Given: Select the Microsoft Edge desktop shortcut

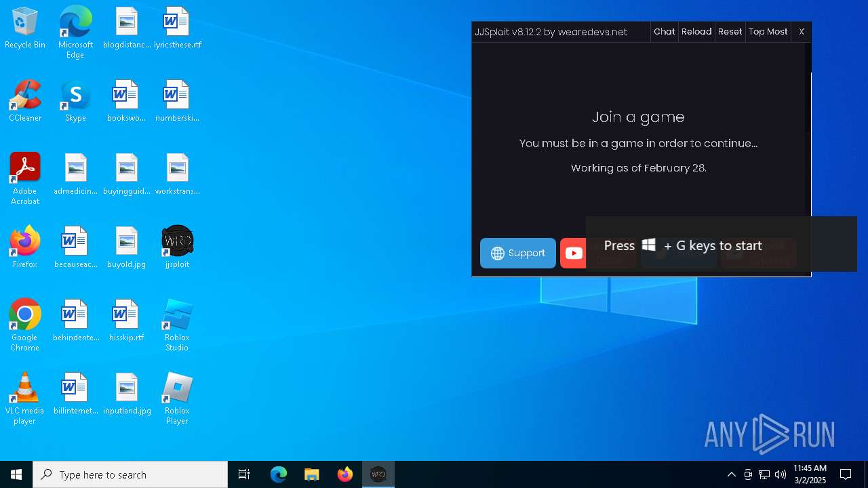Looking at the screenshot, I should (x=75, y=33).
